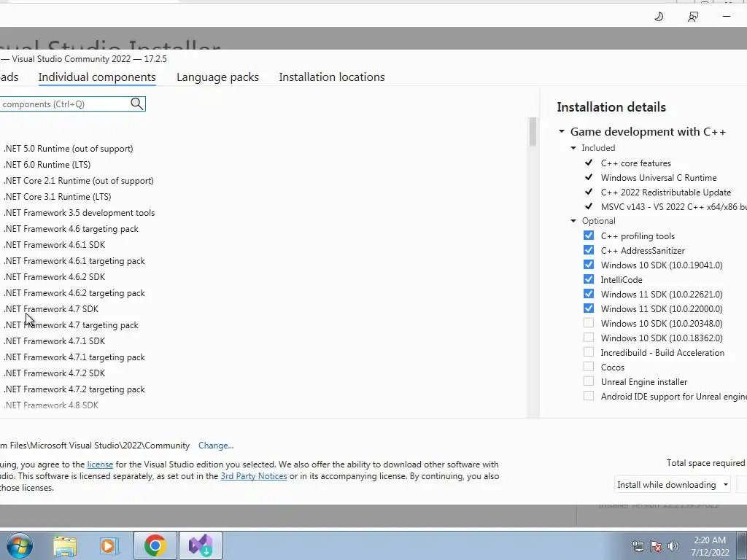
Task: Open the 3rd Party Notices link
Action: pos(254,475)
